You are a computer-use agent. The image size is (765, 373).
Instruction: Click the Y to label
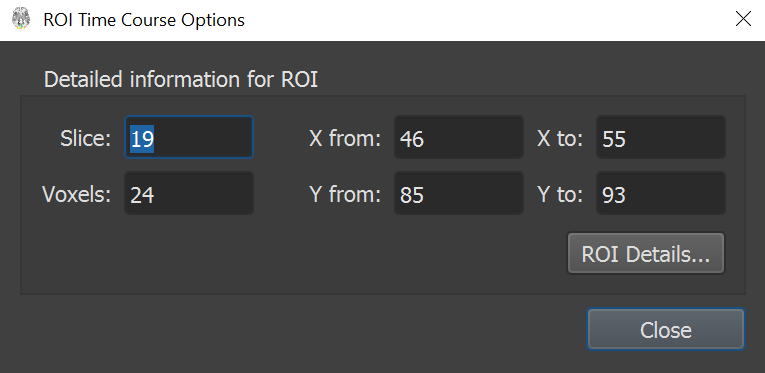(x=560, y=194)
